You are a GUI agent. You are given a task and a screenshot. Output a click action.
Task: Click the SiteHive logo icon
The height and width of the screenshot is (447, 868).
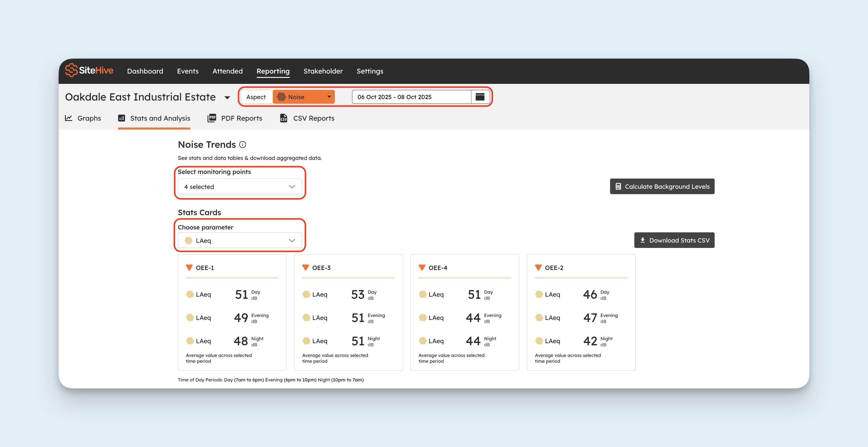pos(71,70)
